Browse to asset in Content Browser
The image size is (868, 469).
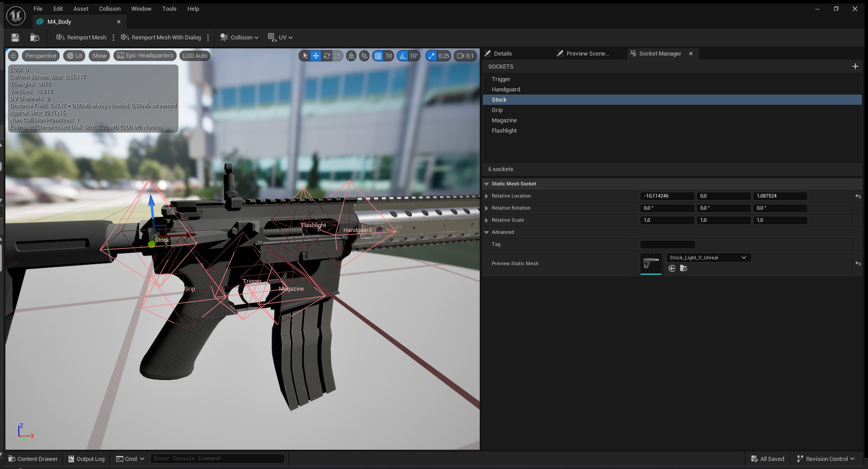(x=35, y=38)
